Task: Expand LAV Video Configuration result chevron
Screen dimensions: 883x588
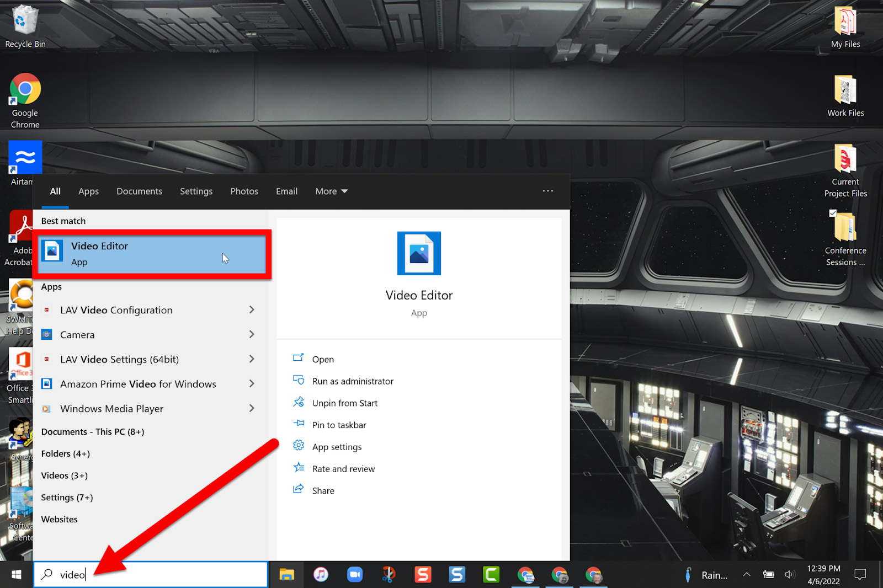Action: [x=252, y=310]
